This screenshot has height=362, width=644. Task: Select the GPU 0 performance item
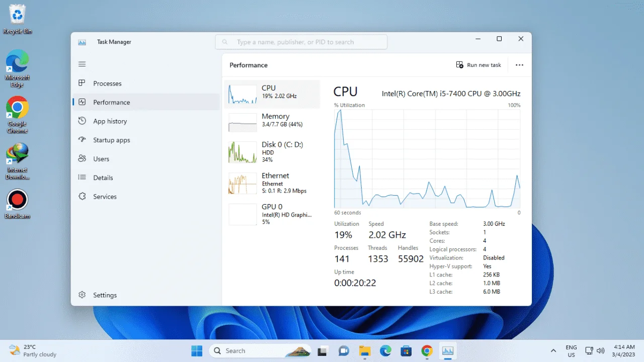272,214
